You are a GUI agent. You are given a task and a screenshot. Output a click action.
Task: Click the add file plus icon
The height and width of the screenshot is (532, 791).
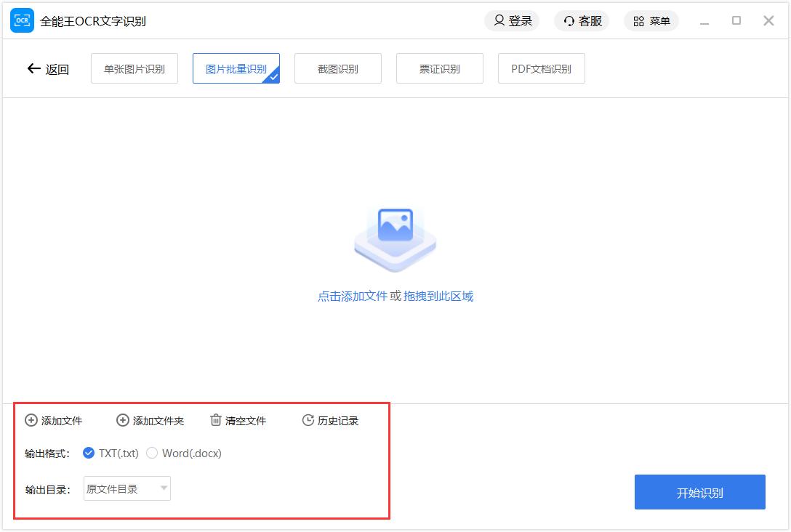[31, 420]
